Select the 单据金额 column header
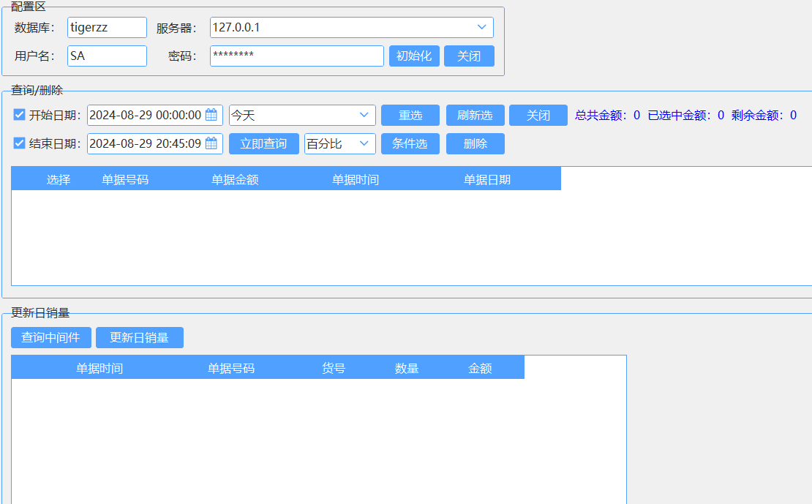 (x=235, y=179)
